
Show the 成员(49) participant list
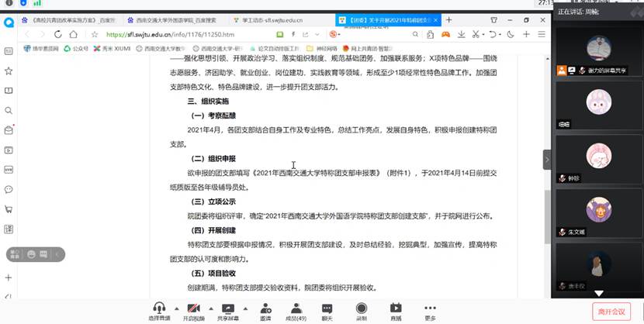[x=296, y=312]
